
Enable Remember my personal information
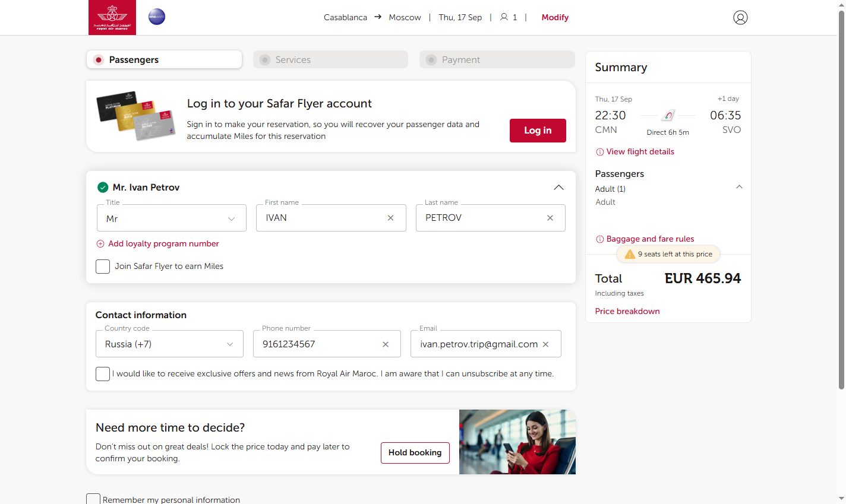click(93, 499)
